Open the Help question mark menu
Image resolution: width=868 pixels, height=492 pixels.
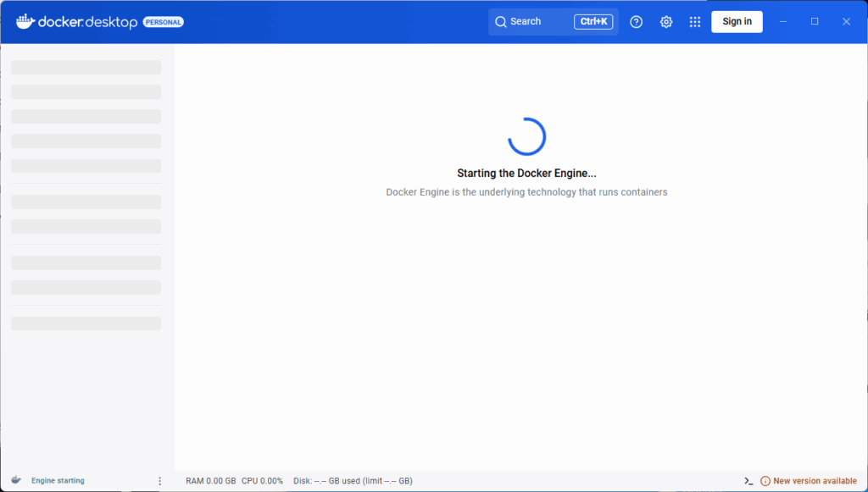[637, 22]
